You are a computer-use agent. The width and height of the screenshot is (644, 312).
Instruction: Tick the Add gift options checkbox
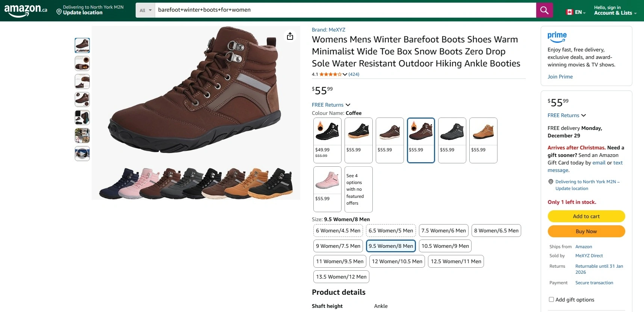click(x=551, y=300)
